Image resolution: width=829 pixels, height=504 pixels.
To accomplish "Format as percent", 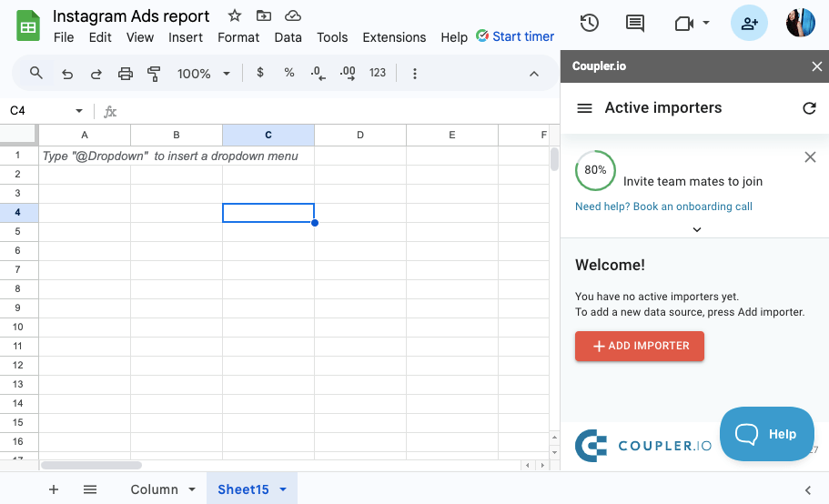I will tap(289, 73).
